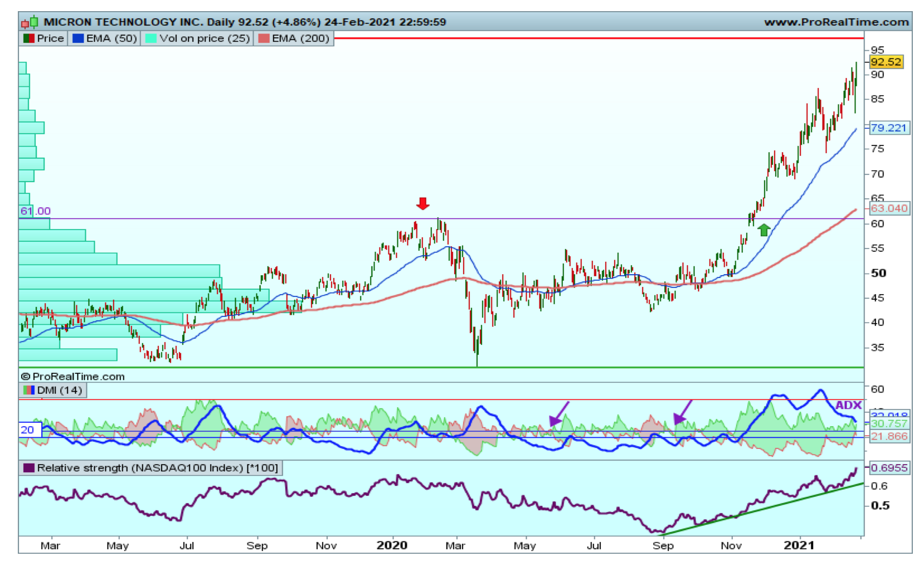Click the bold 0.5 relative strength axis label
Image resolution: width=924 pixels, height=566 pixels.
(880, 505)
